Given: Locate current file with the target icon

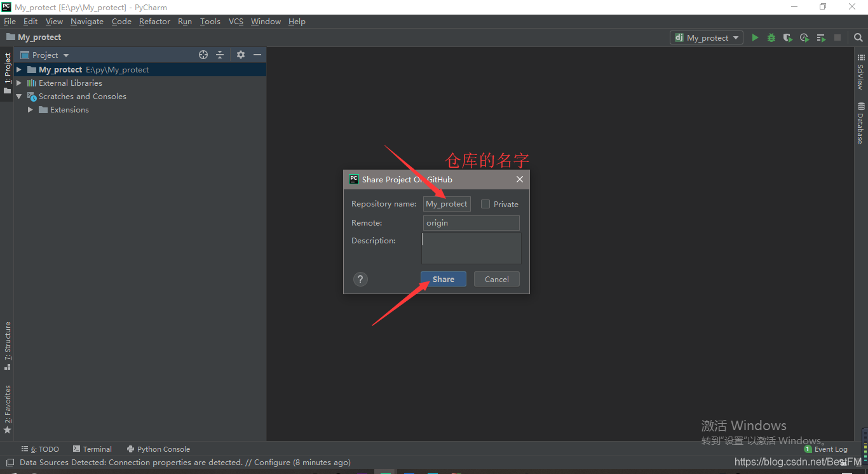Looking at the screenshot, I should (203, 55).
